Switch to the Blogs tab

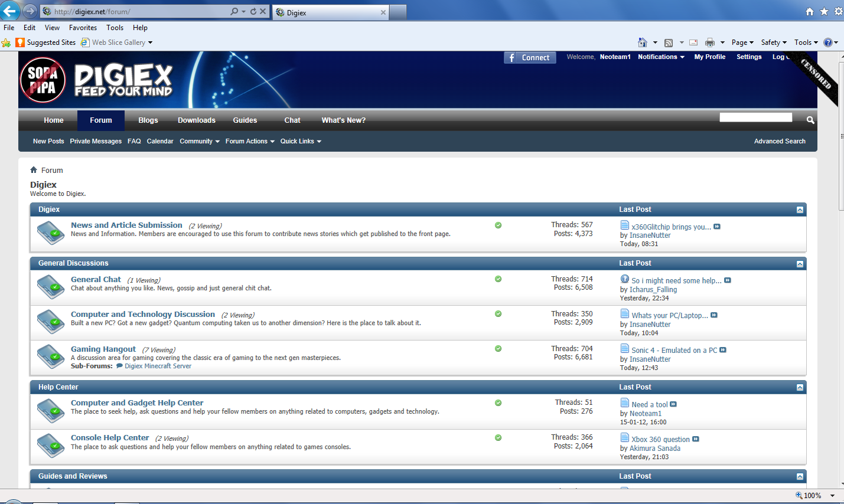click(x=148, y=120)
